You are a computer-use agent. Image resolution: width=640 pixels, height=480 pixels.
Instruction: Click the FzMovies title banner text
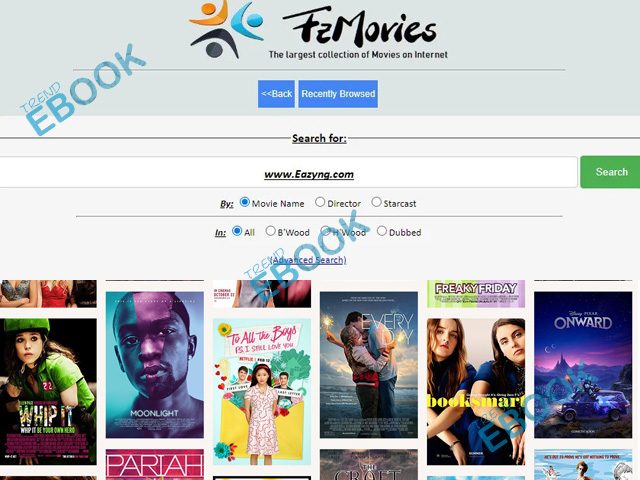(359, 27)
